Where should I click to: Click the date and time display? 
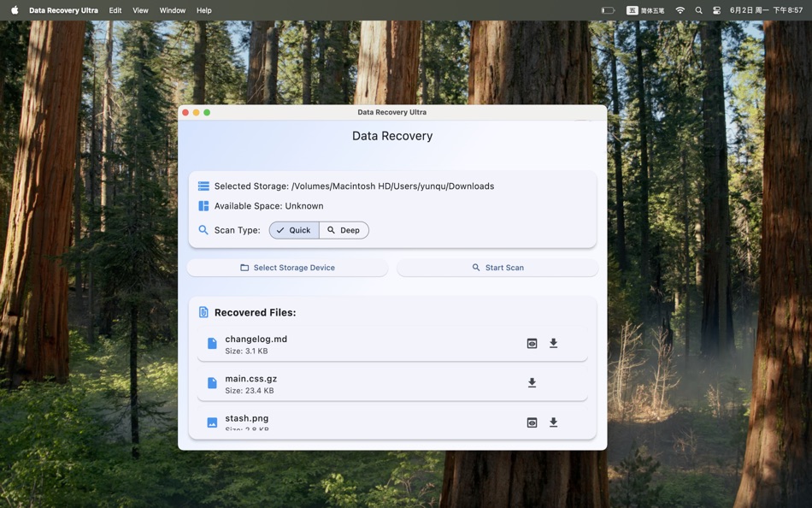tap(766, 10)
